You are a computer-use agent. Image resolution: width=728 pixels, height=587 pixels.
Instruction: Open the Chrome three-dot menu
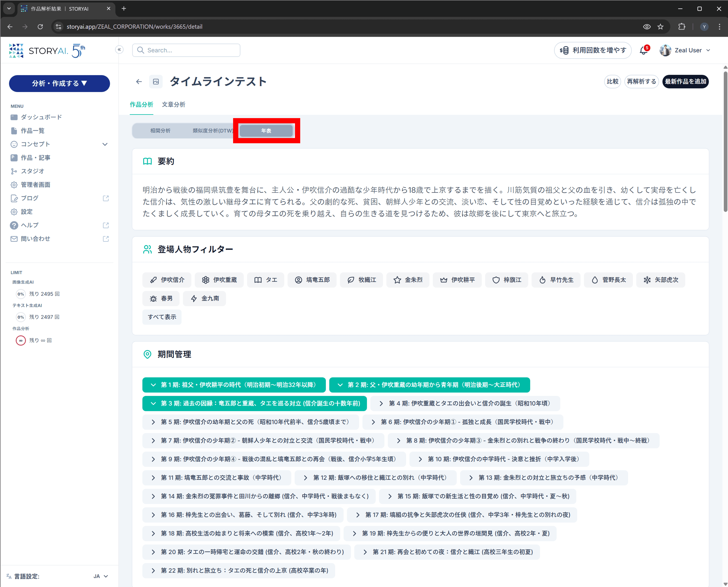pyautogui.click(x=719, y=27)
